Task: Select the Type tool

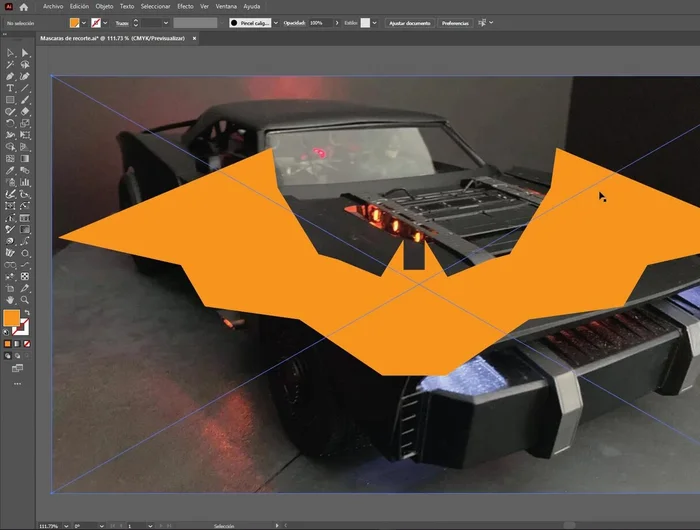Action: coord(10,88)
